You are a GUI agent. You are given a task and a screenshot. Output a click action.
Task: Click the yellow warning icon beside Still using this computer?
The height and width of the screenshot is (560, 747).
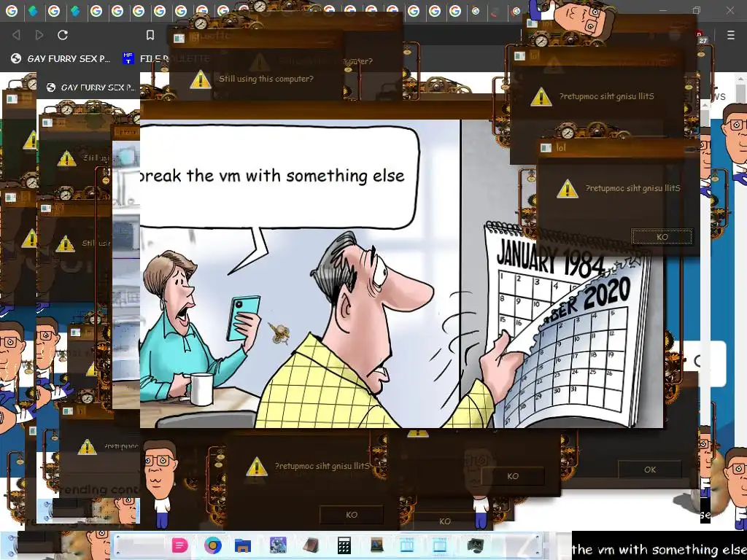pos(200,79)
